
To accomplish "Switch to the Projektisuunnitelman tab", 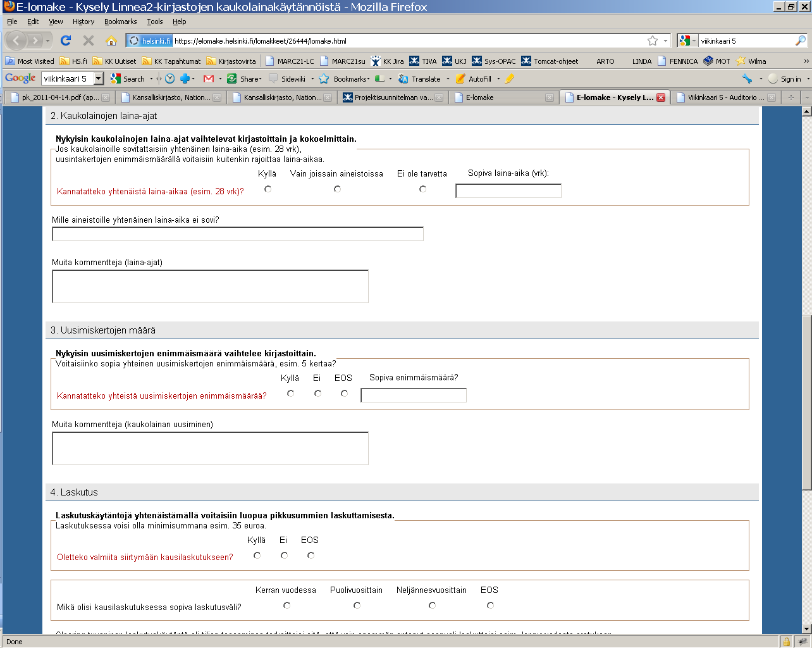I will click(393, 97).
